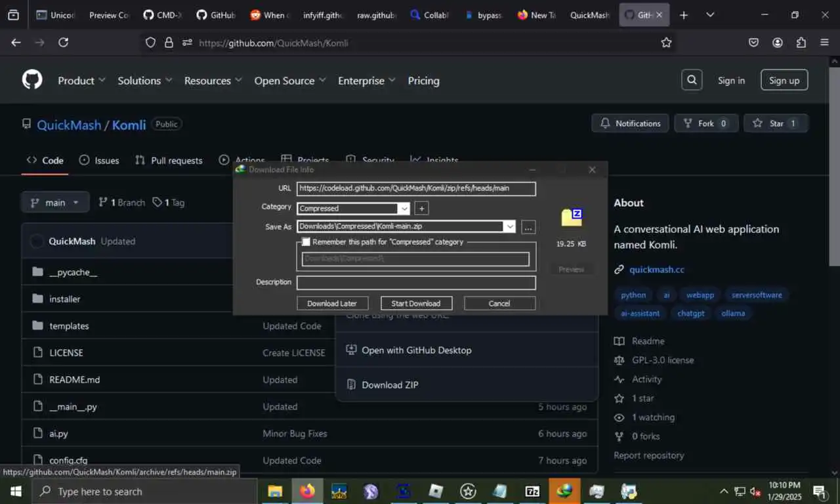The image size is (840, 504).
Task: Open Pricing header menu item
Action: [423, 80]
